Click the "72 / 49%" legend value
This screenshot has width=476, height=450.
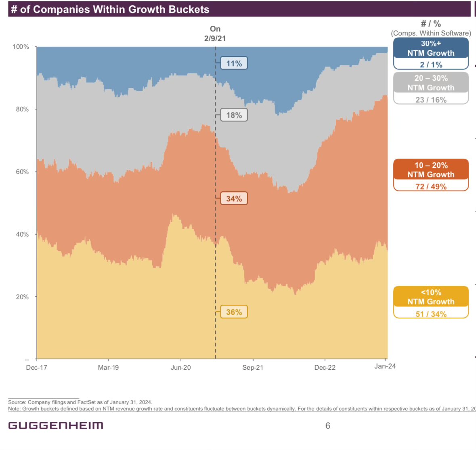coord(431,186)
